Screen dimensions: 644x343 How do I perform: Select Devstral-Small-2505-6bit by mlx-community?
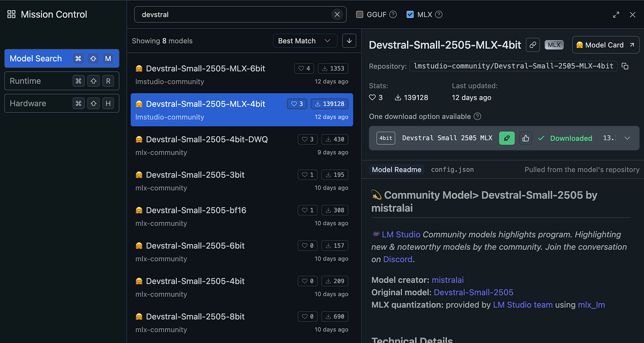click(x=242, y=251)
